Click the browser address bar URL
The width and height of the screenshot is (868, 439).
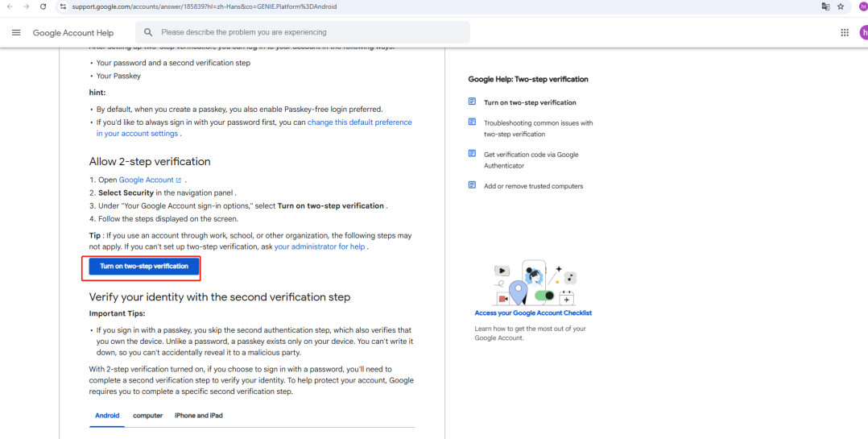pyautogui.click(x=205, y=6)
